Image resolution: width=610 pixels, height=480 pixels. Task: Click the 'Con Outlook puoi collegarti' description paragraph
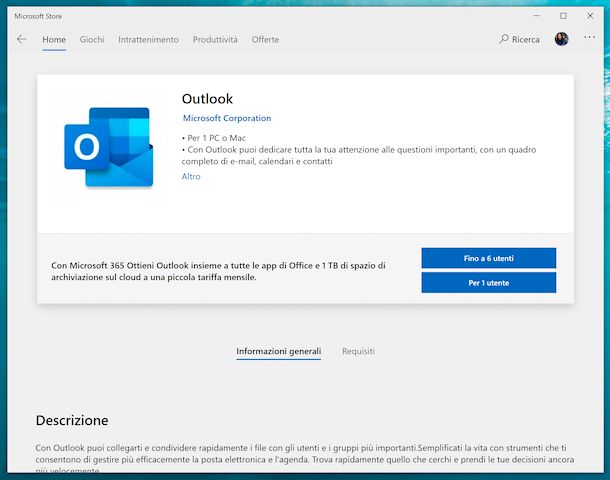pyautogui.click(x=305, y=459)
